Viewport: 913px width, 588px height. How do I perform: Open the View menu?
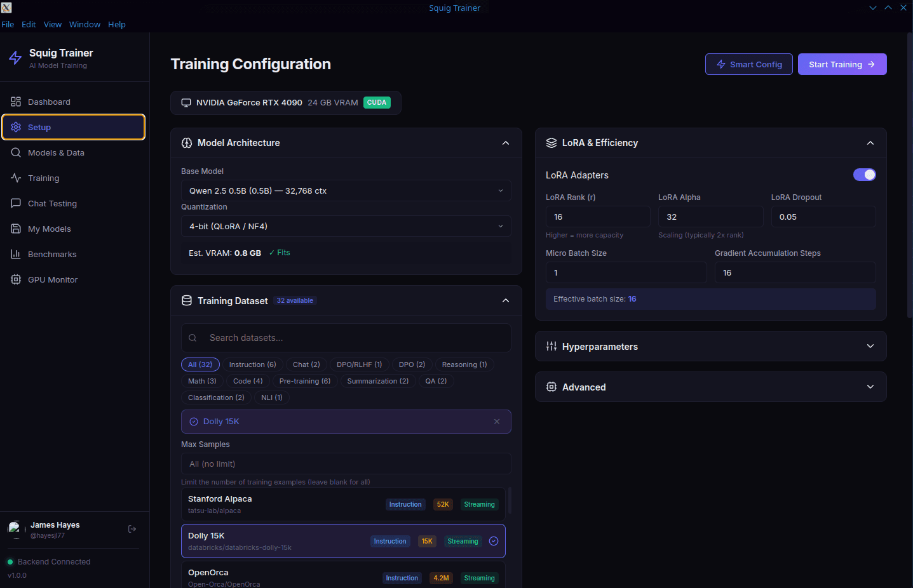pyautogui.click(x=53, y=24)
